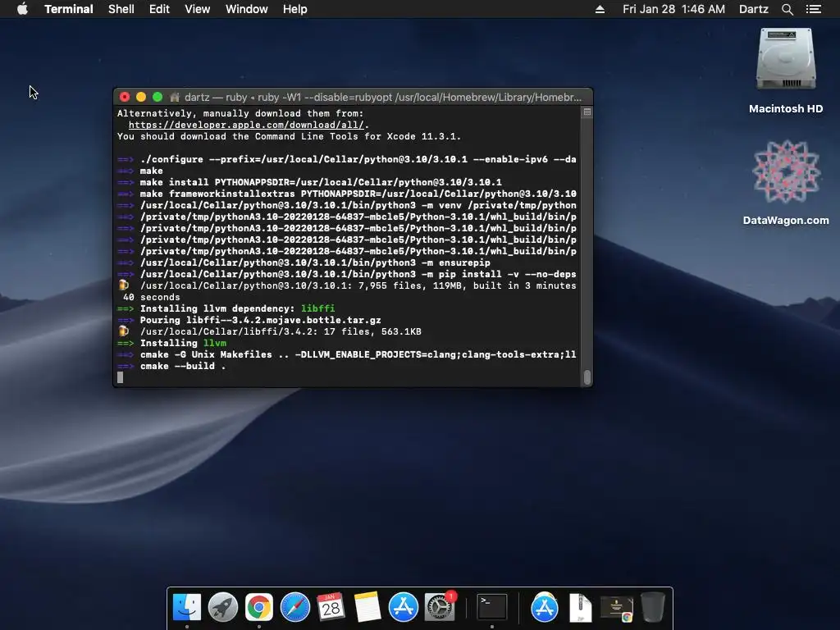Open Spotlight search magnifier icon
The width and height of the screenshot is (840, 630).
pos(787,9)
